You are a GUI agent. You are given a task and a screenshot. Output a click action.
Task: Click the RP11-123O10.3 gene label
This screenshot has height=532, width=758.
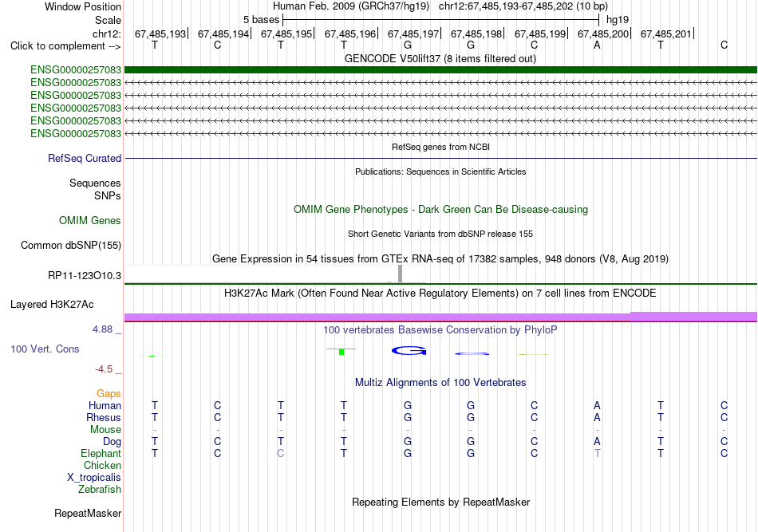pos(85,276)
